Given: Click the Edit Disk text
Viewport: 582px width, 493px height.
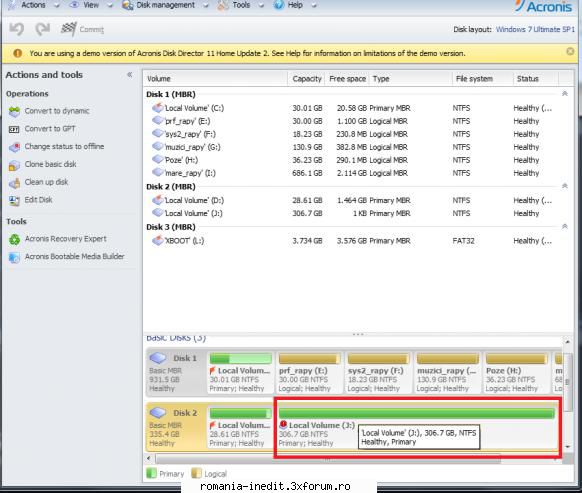Looking at the screenshot, I should (39, 200).
